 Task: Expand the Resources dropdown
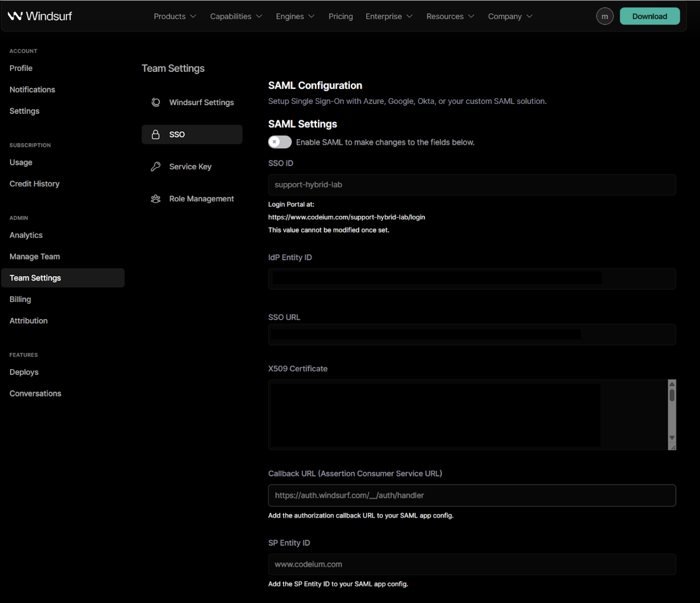[x=450, y=16]
